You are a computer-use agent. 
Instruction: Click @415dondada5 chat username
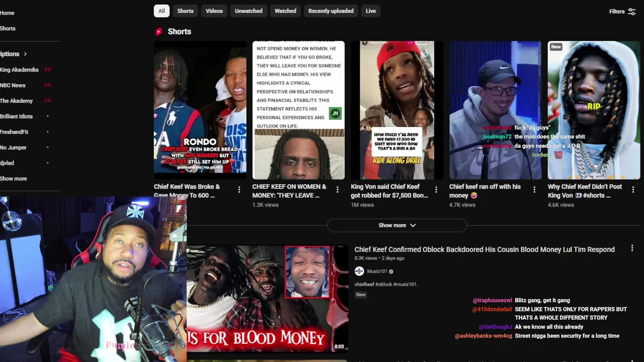492,310
